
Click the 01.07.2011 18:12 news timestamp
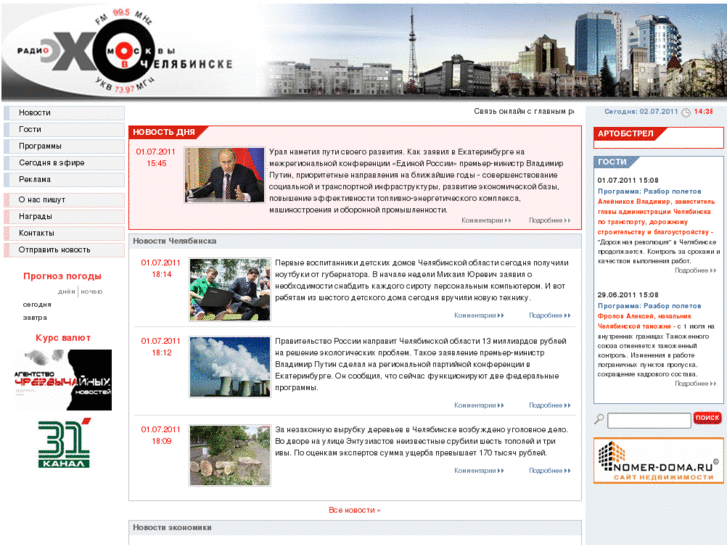[160, 347]
